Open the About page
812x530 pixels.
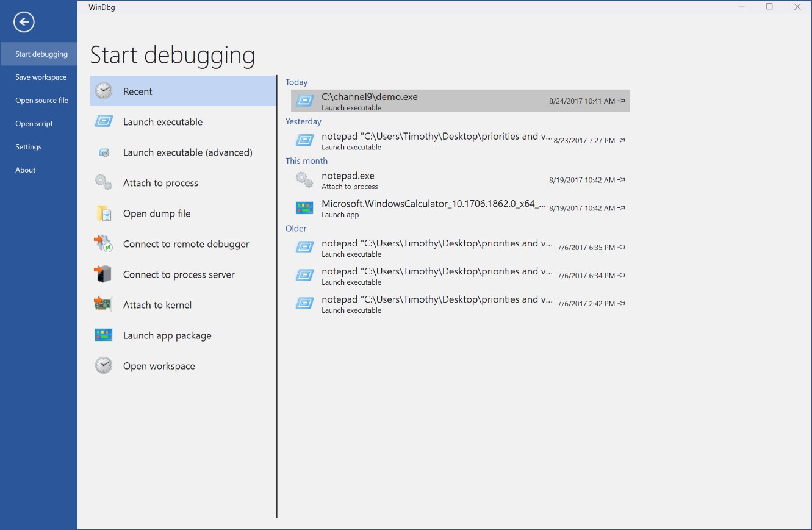pos(25,170)
